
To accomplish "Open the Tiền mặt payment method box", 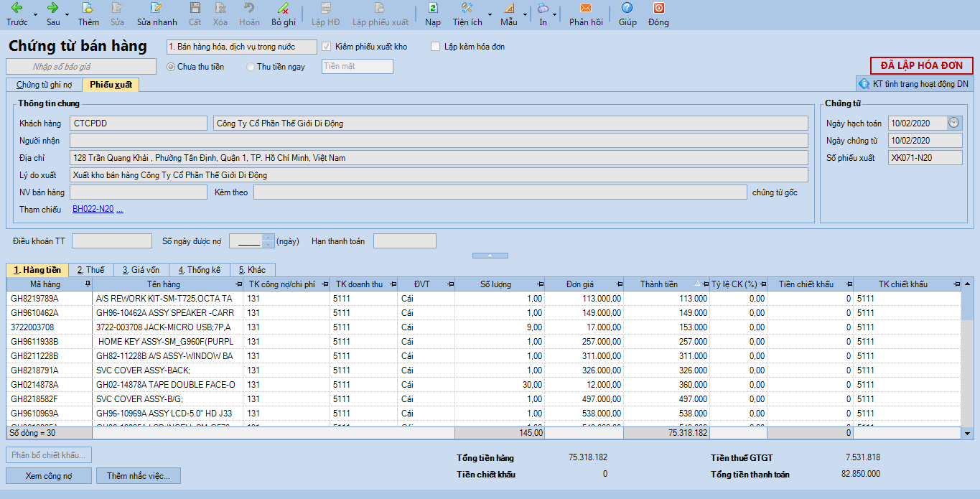I will pyautogui.click(x=358, y=66).
